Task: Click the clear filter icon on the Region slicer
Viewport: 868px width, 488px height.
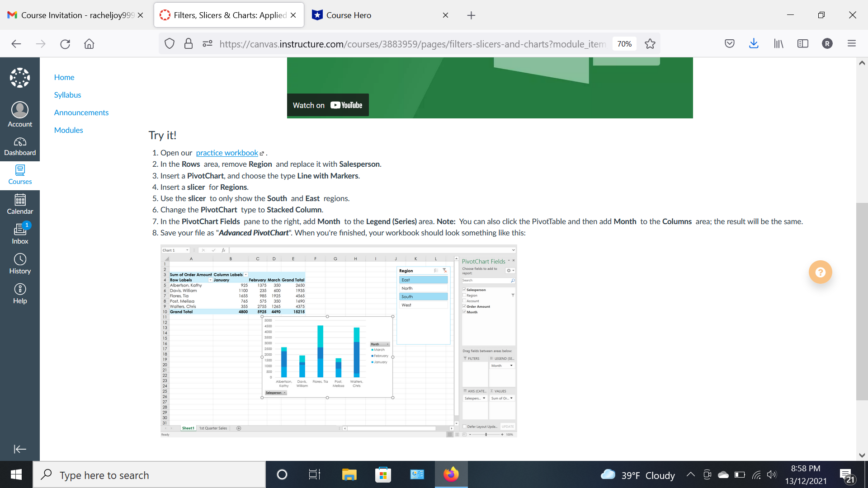Action: [x=444, y=270]
